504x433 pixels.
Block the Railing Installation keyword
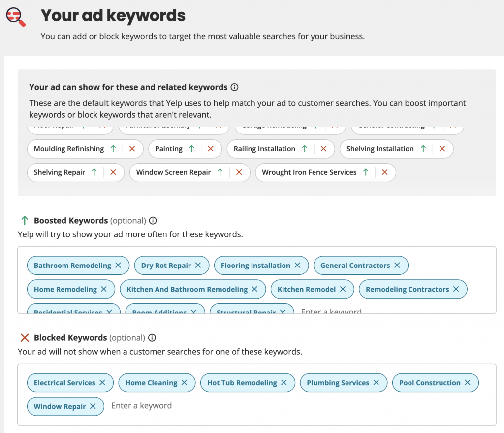[x=323, y=149]
